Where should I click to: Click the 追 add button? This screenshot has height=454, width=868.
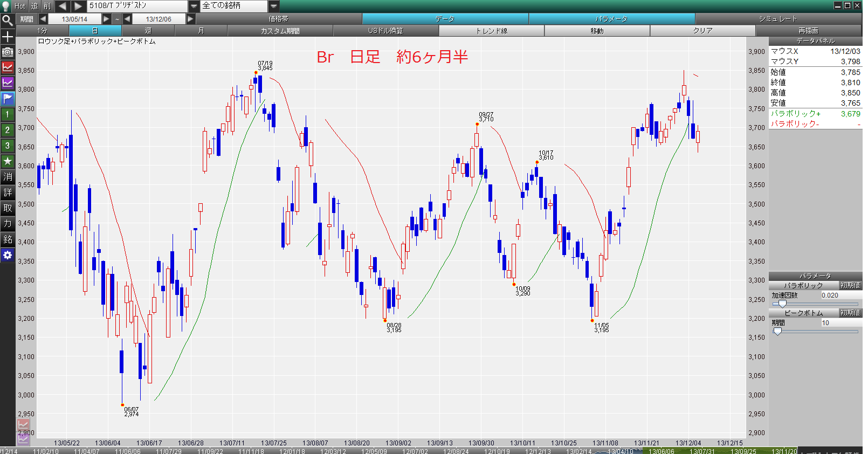(34, 6)
